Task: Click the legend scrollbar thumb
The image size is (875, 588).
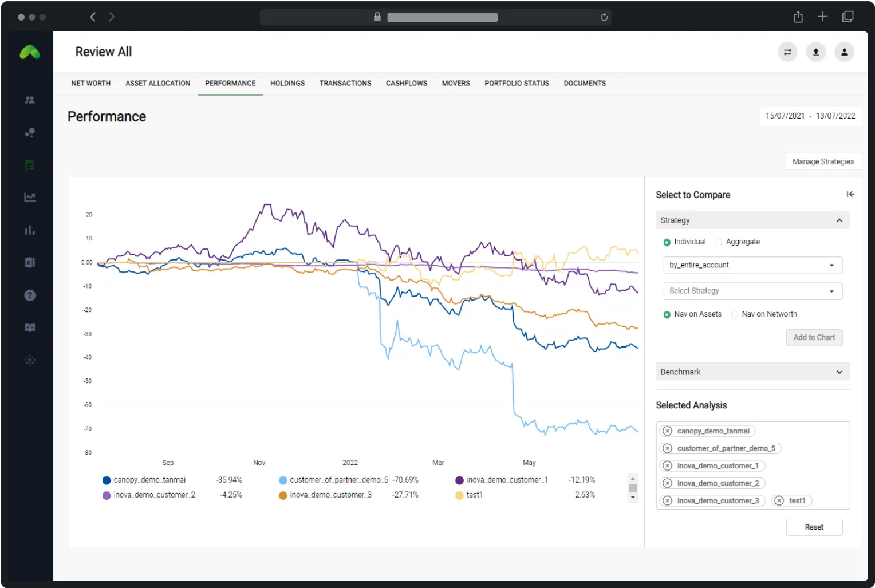Action: point(633,488)
